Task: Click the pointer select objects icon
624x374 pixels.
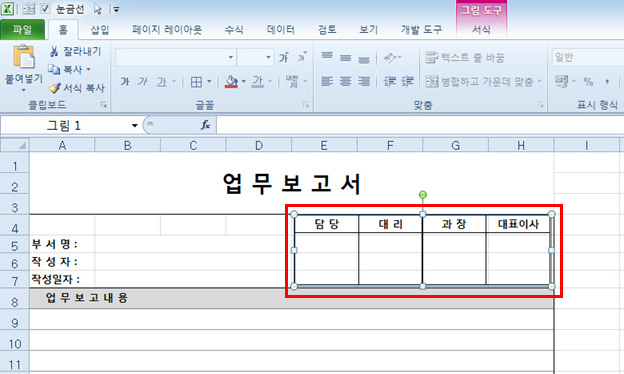Action: pos(98,9)
